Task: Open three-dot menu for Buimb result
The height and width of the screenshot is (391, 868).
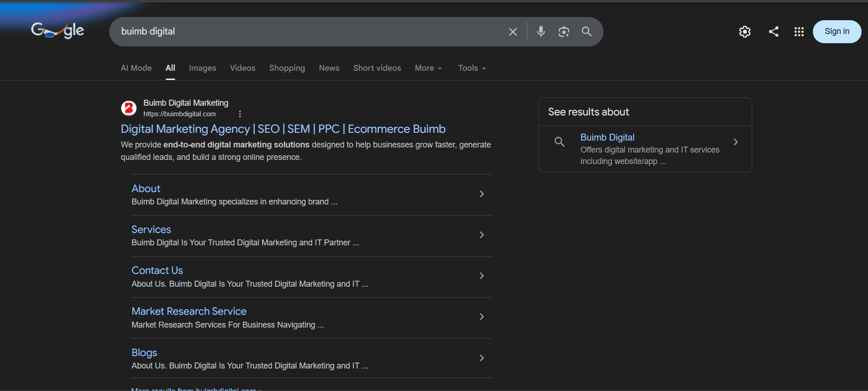Action: [x=240, y=114]
